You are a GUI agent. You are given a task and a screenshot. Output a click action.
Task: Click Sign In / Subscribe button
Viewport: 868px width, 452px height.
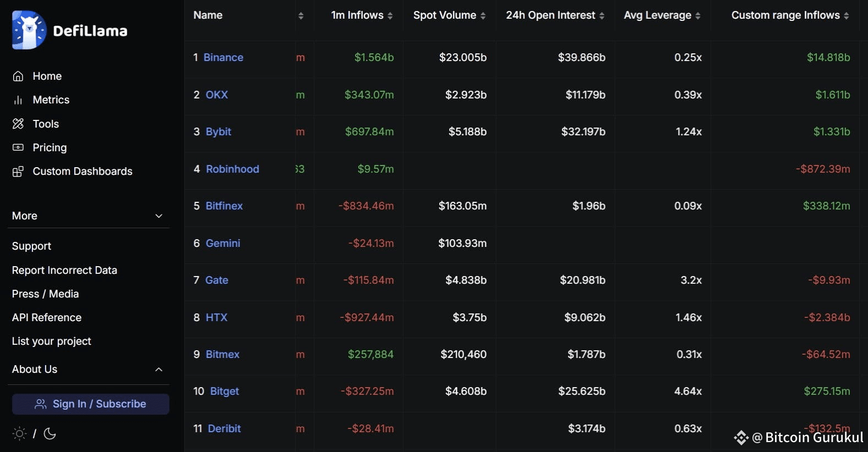click(x=91, y=404)
